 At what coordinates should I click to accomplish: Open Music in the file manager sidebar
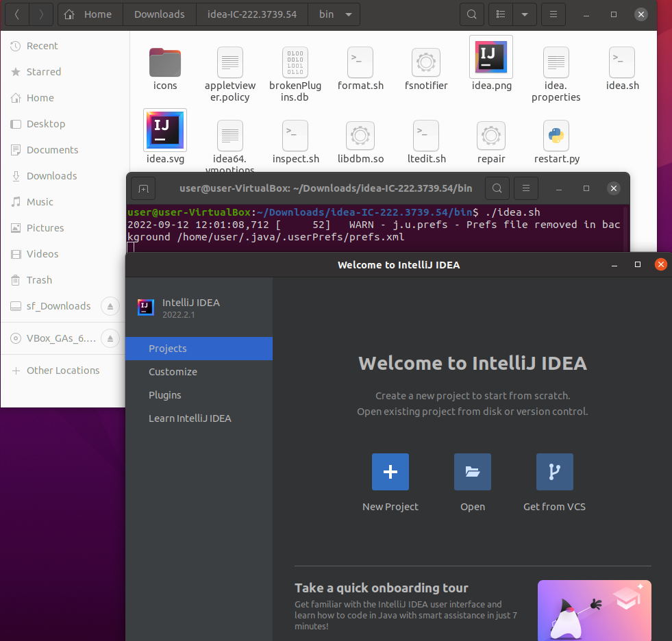click(62, 202)
